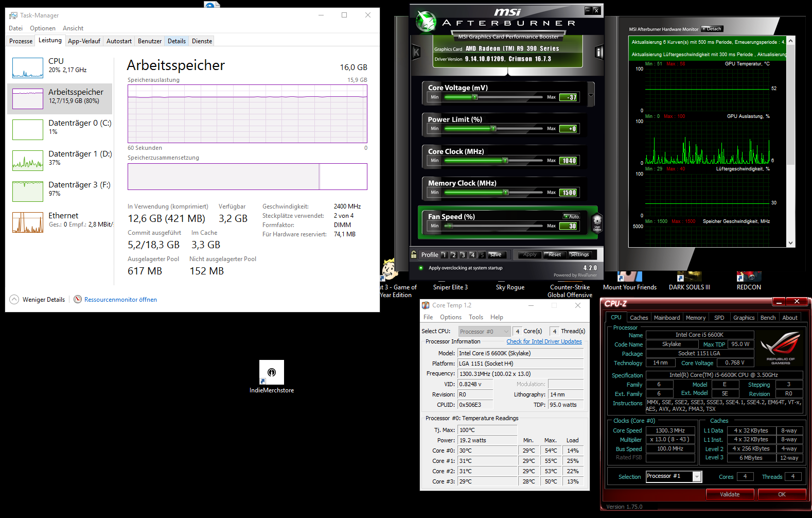812x518 pixels.
Task: Select Afterburner profile slot 5
Action: coord(482,255)
